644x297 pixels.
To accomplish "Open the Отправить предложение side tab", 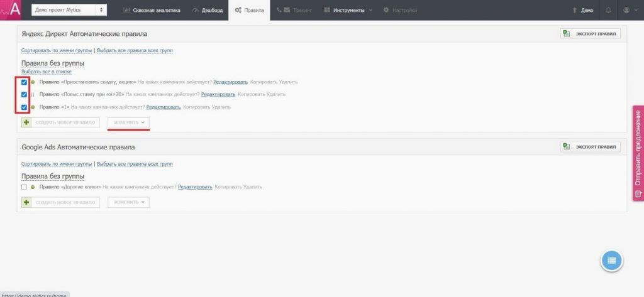I will [x=638, y=153].
